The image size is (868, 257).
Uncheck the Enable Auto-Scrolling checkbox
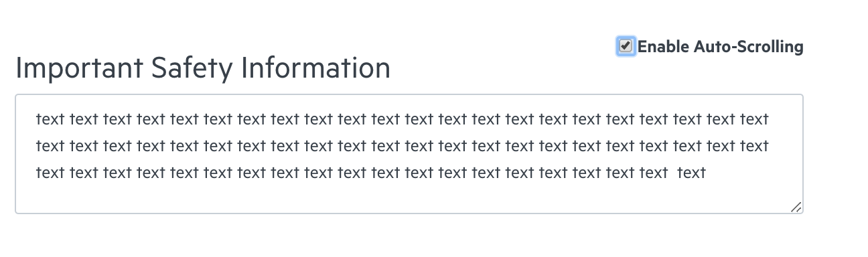(626, 46)
